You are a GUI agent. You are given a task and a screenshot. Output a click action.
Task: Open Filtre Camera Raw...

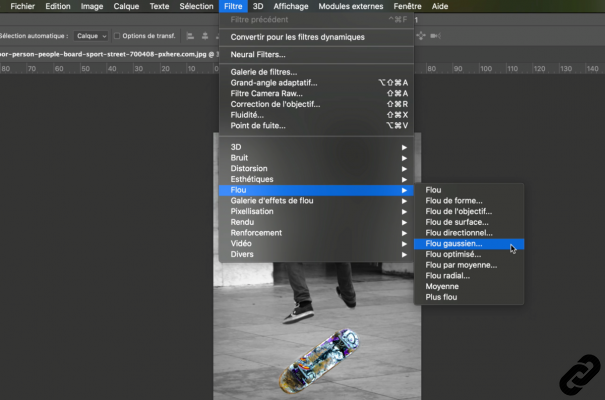316,94
